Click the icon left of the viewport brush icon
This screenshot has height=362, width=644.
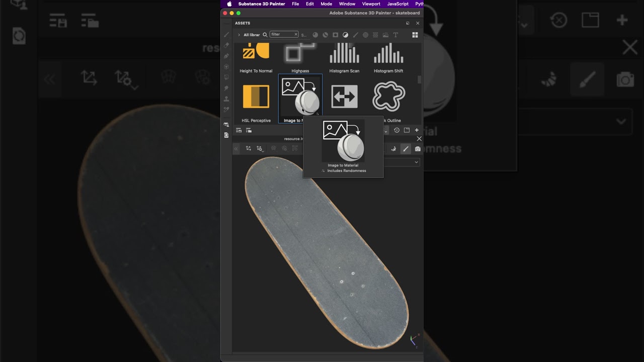393,149
